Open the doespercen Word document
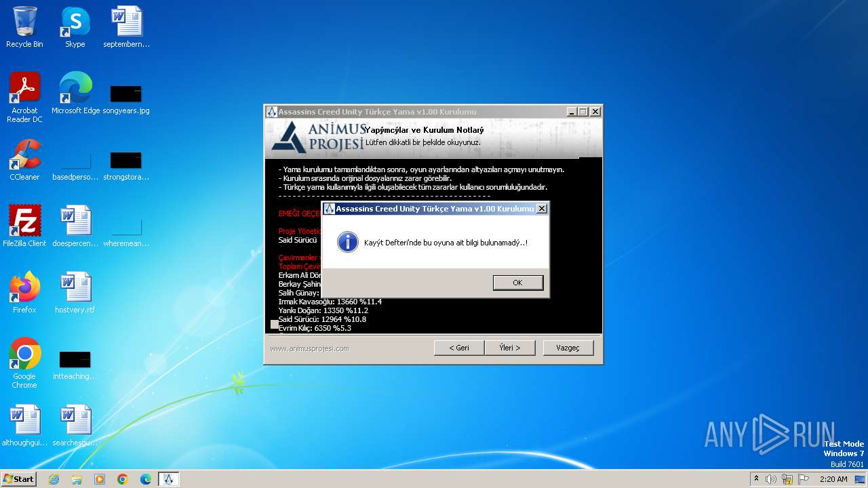This screenshot has width=868, height=488. [x=75, y=226]
